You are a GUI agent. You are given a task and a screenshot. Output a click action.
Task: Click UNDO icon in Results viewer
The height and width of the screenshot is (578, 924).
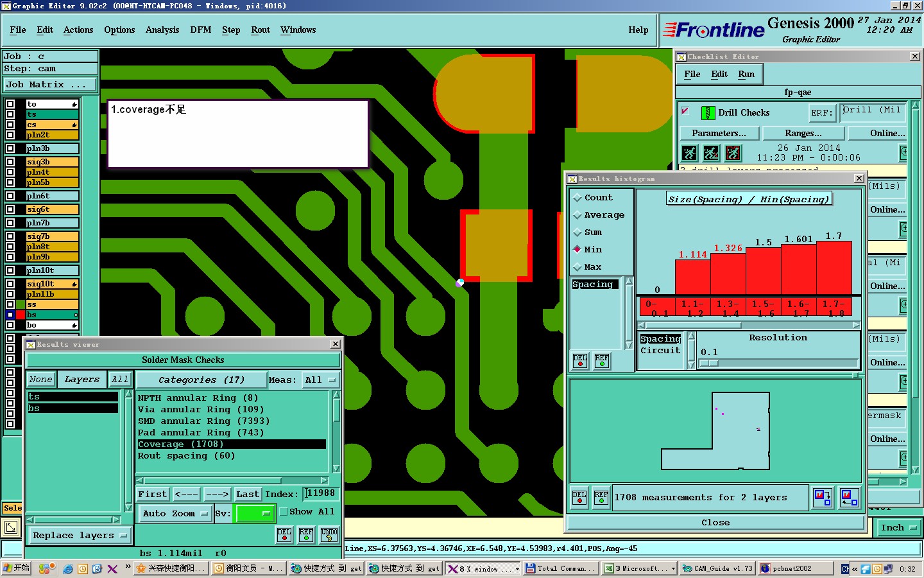tap(329, 534)
